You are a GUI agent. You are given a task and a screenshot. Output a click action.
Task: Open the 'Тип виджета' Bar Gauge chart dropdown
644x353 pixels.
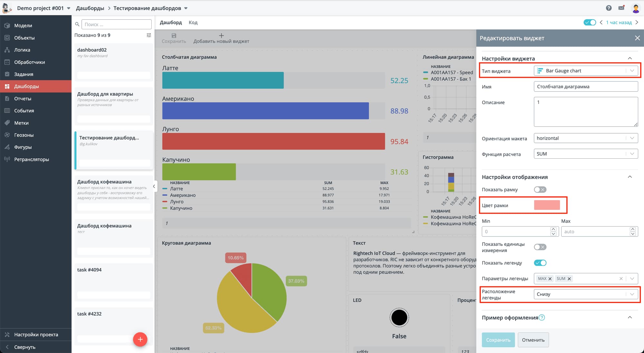[x=585, y=71]
